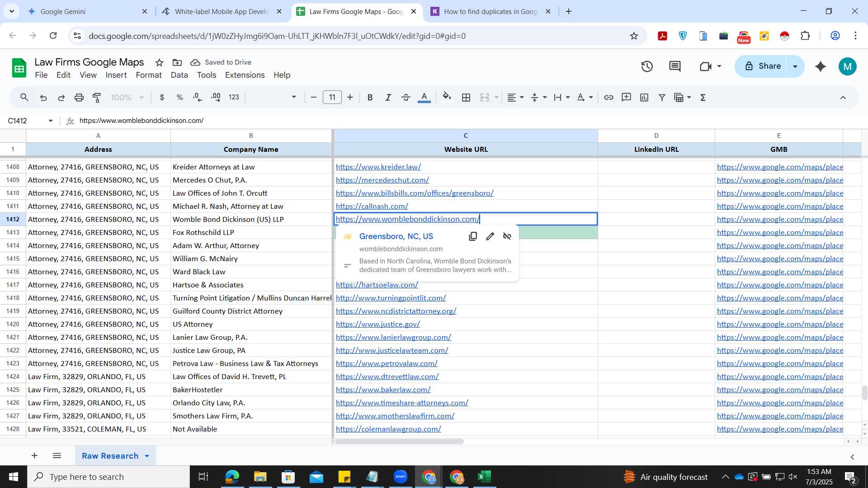Open the kreider.law website link
This screenshot has height=488, width=868.
pyautogui.click(x=378, y=167)
